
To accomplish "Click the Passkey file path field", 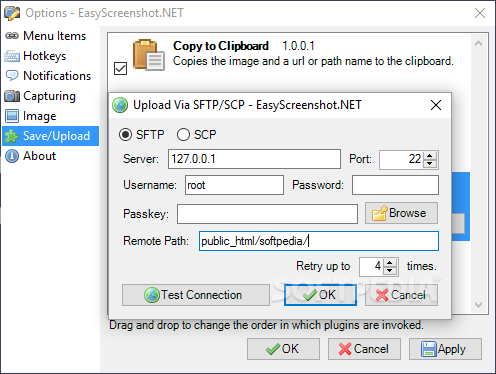I will (267, 214).
